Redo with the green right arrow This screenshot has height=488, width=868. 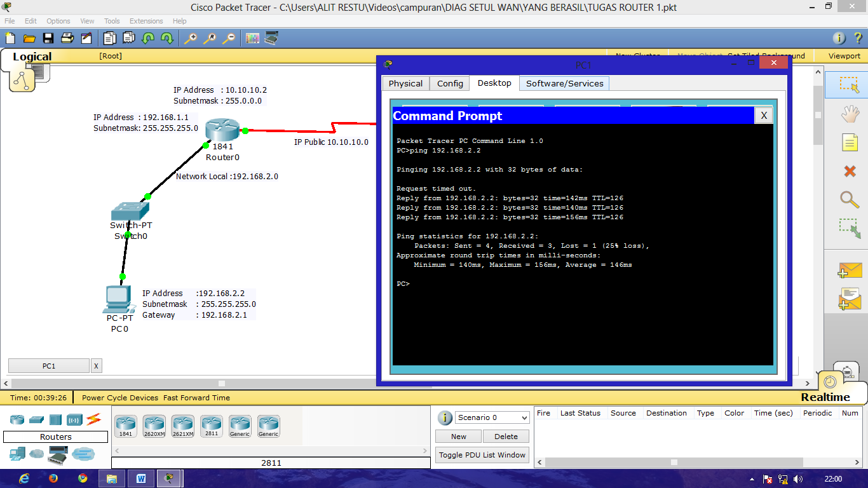[x=167, y=38]
